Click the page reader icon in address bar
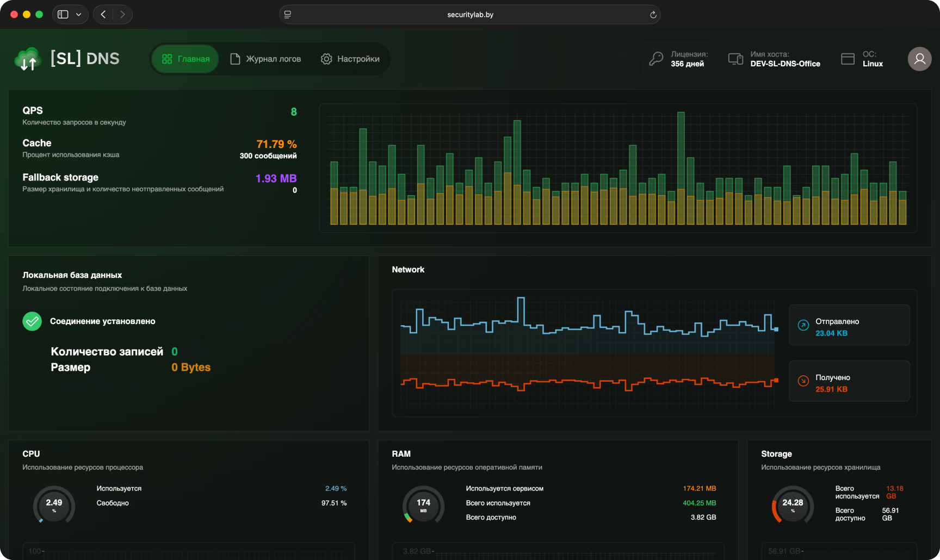Viewport: 940px width, 560px height. point(288,15)
